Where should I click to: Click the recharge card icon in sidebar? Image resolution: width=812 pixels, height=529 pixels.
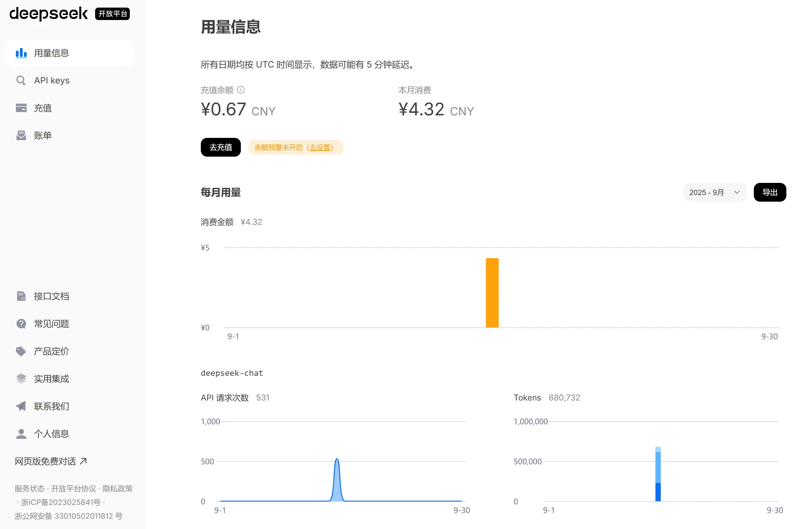pos(21,108)
